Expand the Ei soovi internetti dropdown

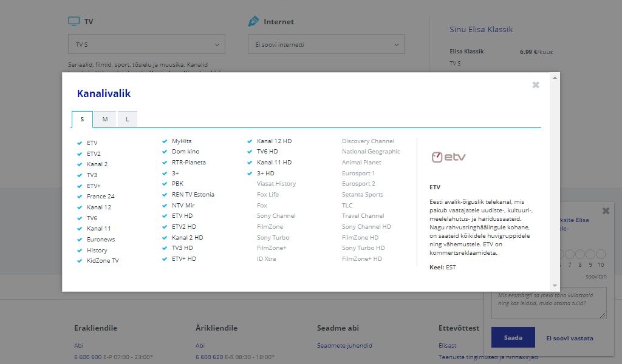pos(326,44)
